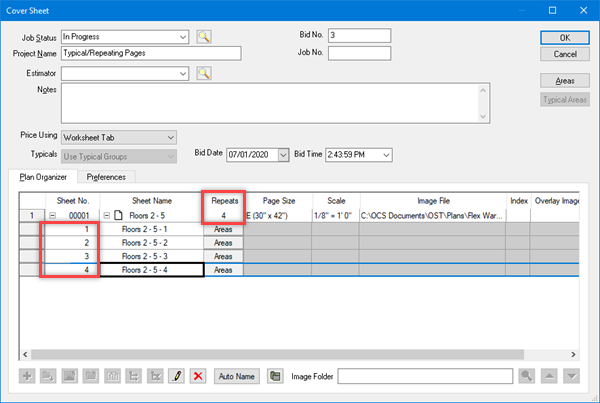Image resolution: width=600 pixels, height=403 pixels.
Task: Click the red X delete icon
Action: (x=198, y=376)
